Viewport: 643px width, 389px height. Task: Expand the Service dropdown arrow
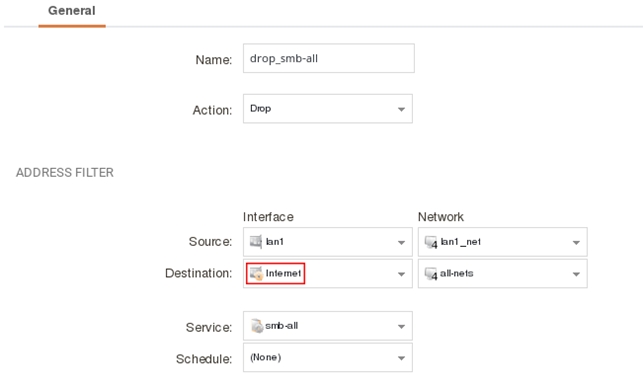[401, 327]
